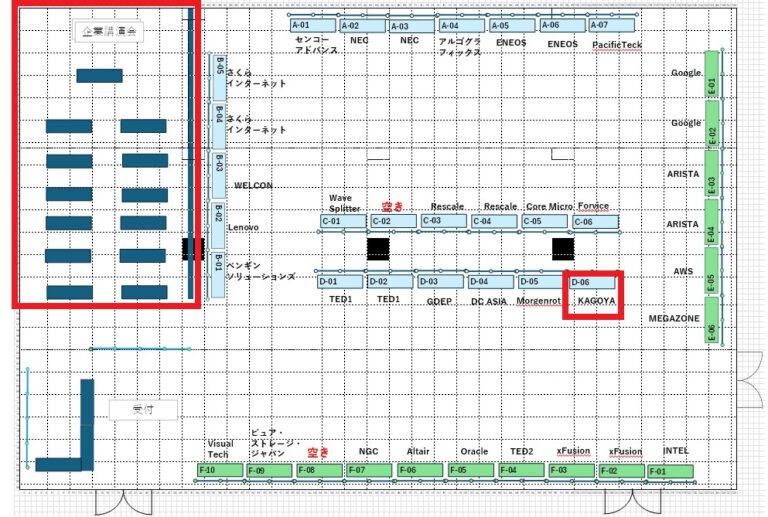Pick booth box A-06

point(563,25)
